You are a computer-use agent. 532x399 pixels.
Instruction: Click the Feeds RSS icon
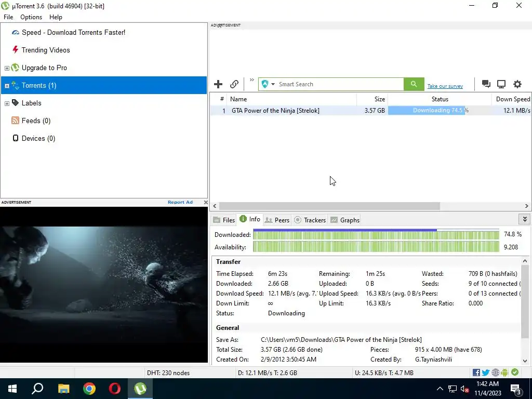click(15, 120)
